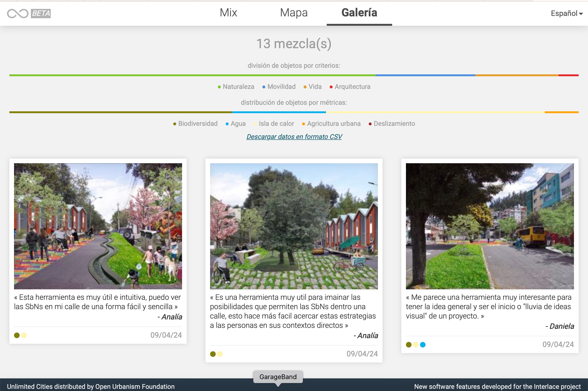Click blue Agua dot on Daniela's card
588x391 pixels.
[x=423, y=345]
